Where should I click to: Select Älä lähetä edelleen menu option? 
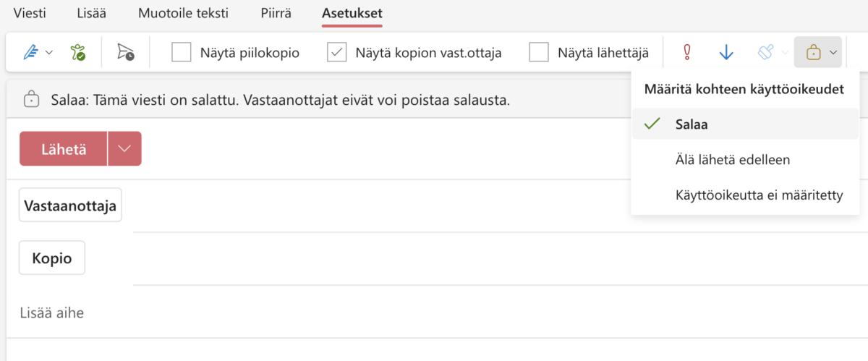point(731,159)
